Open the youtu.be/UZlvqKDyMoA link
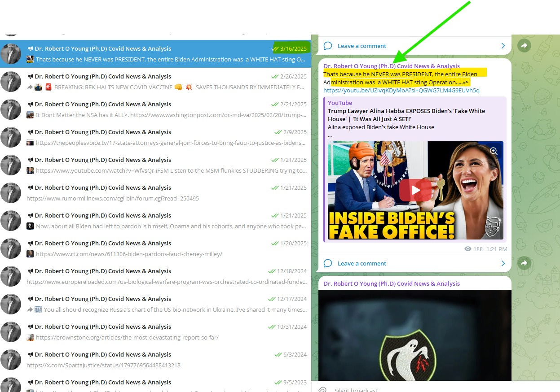 tap(401, 90)
